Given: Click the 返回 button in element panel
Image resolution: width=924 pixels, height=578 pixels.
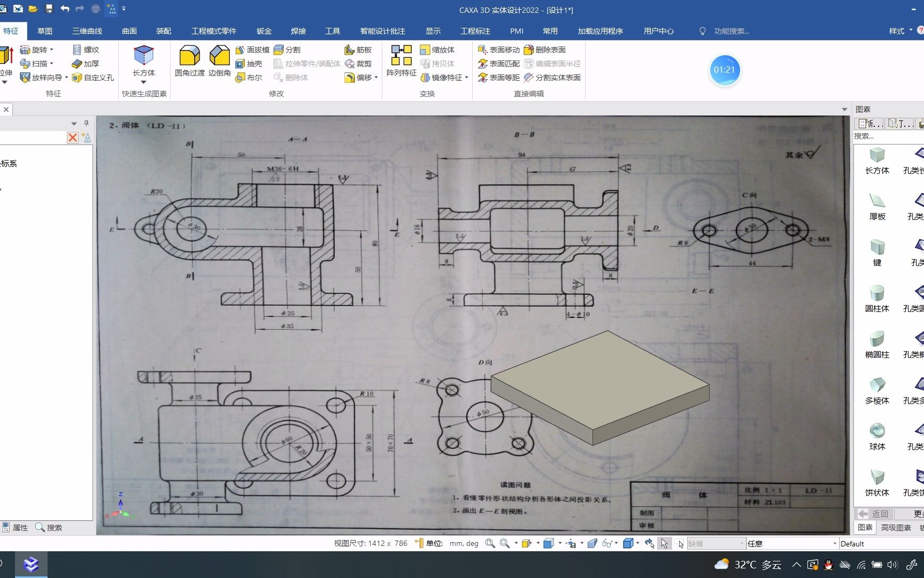Looking at the screenshot, I should click(x=874, y=514).
